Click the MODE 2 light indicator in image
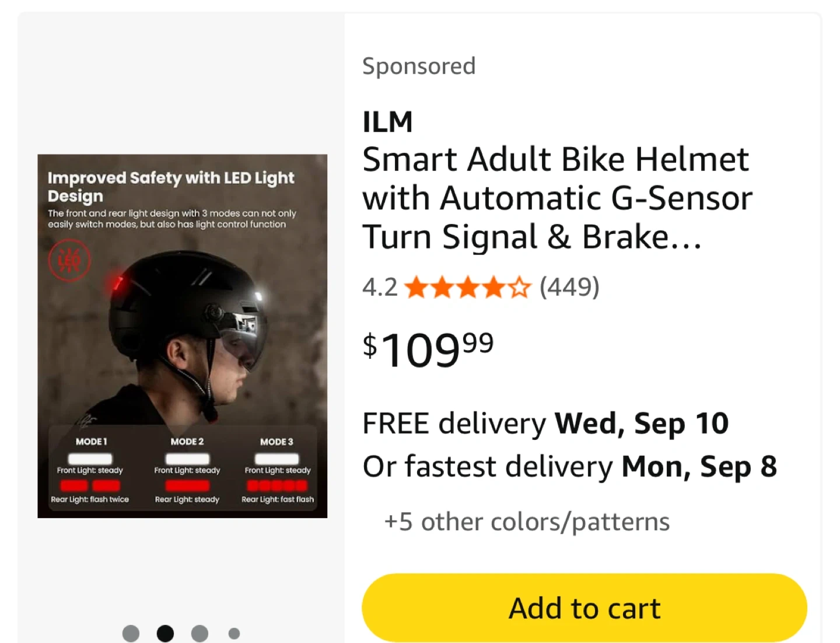The image size is (840, 643). pos(187,470)
